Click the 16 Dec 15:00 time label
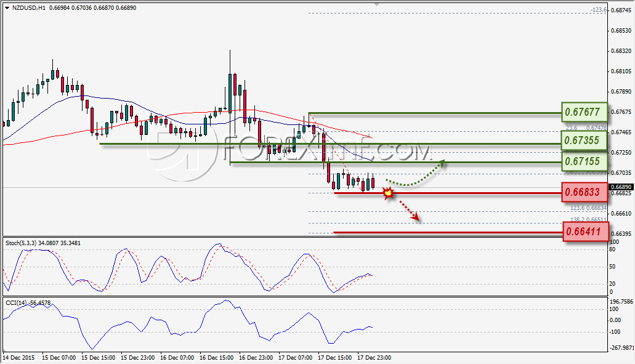The height and width of the screenshot is (364, 635). (x=217, y=358)
